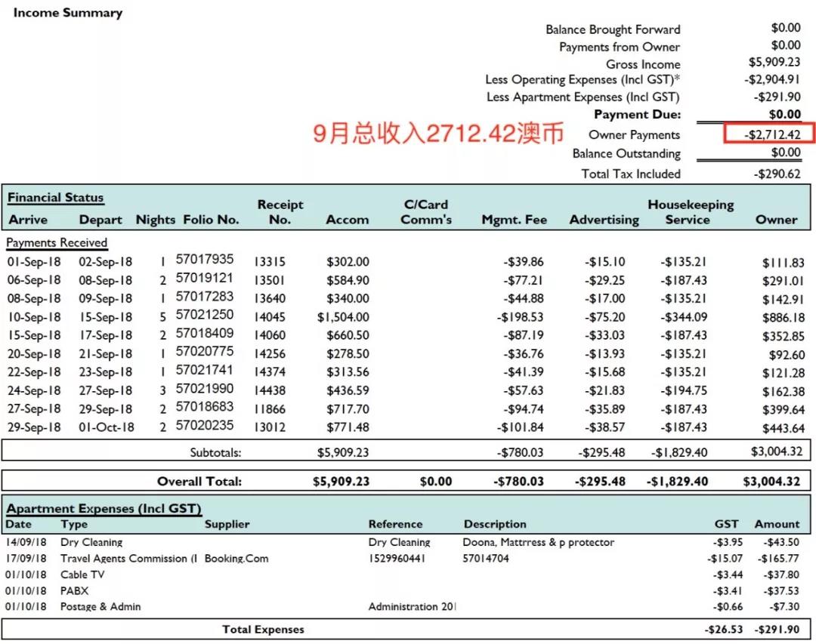Select the $886.18 owner amount

(783, 318)
